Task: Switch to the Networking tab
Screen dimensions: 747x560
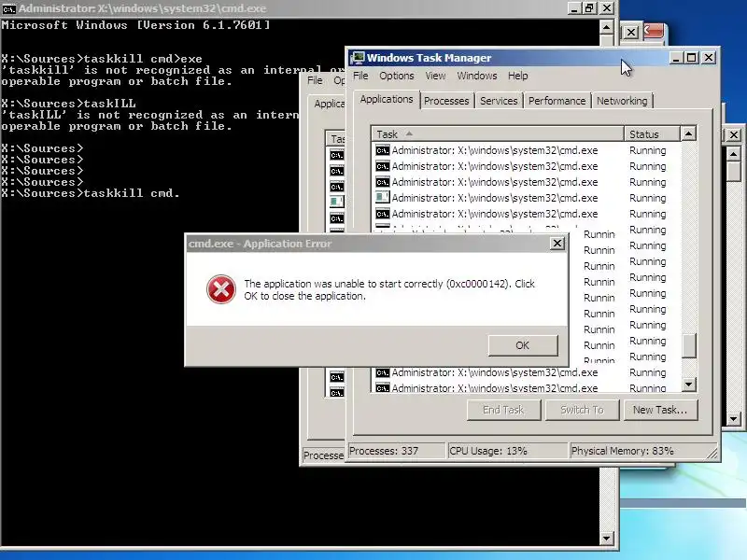Action: [622, 101]
